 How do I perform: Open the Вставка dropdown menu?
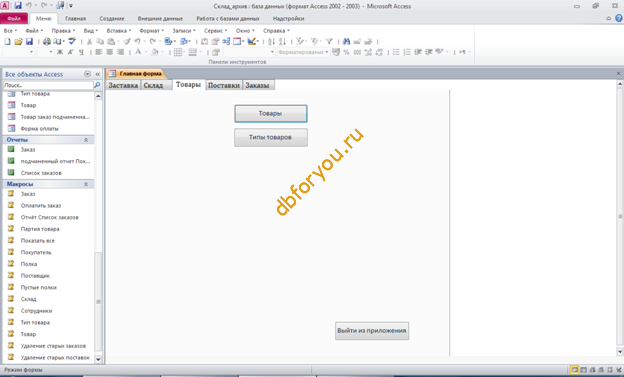click(119, 31)
